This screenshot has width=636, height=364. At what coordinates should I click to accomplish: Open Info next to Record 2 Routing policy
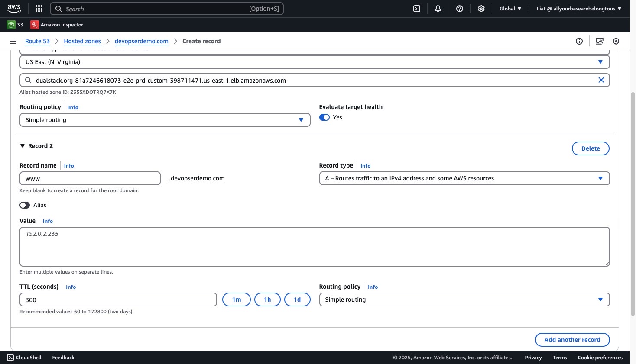373,287
